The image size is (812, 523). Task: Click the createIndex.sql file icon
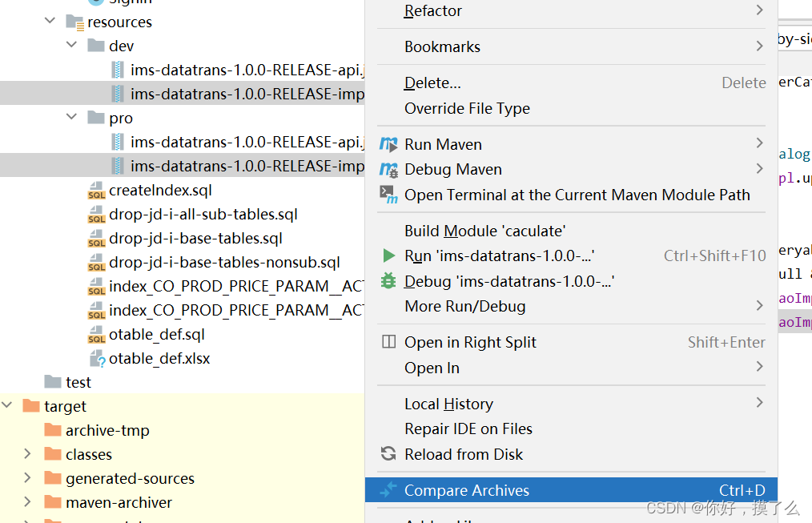[96, 190]
